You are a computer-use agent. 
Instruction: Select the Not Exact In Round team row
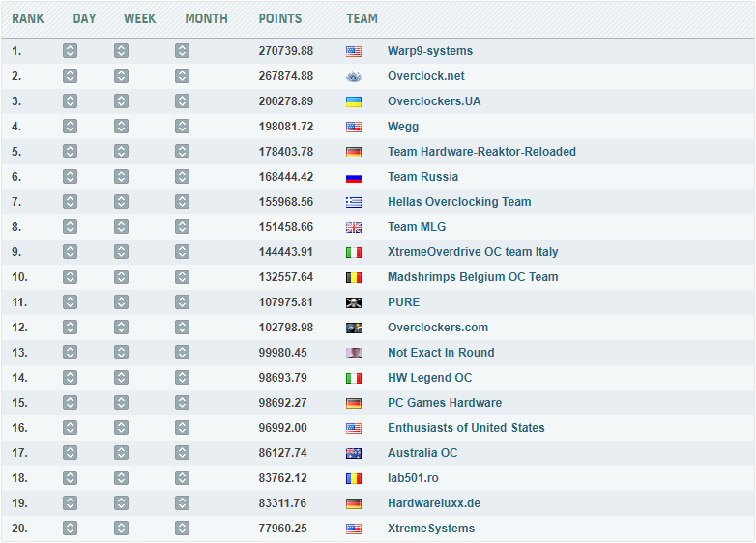(x=441, y=353)
